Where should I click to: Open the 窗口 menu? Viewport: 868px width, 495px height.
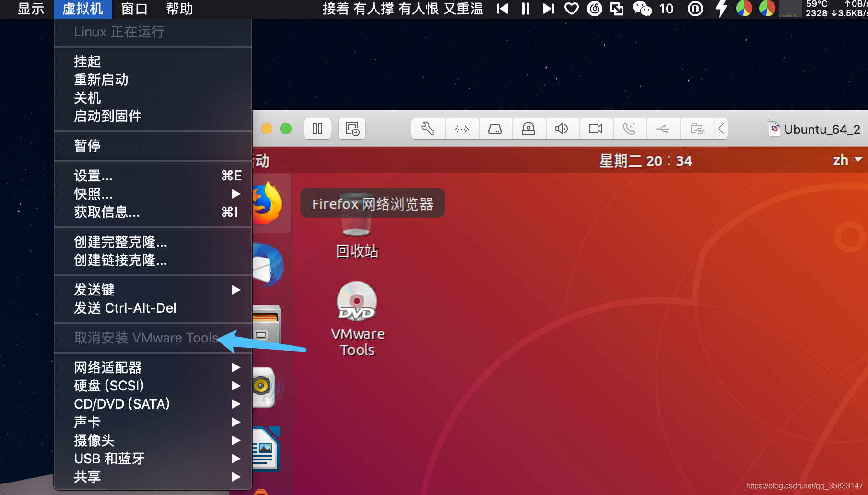click(x=133, y=9)
